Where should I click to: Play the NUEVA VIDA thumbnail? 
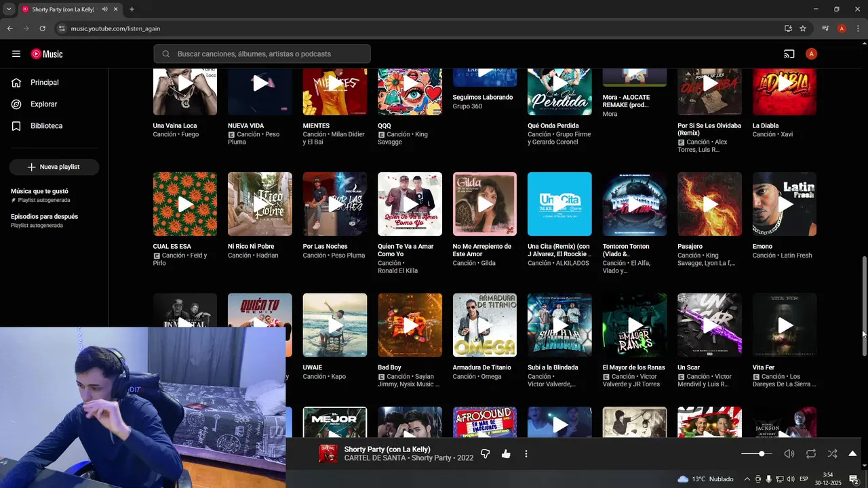(260, 91)
